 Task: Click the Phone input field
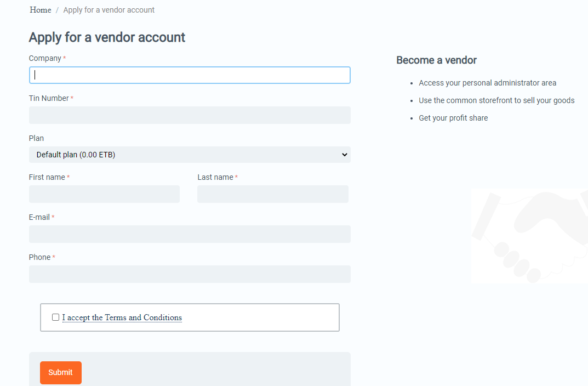tap(190, 274)
